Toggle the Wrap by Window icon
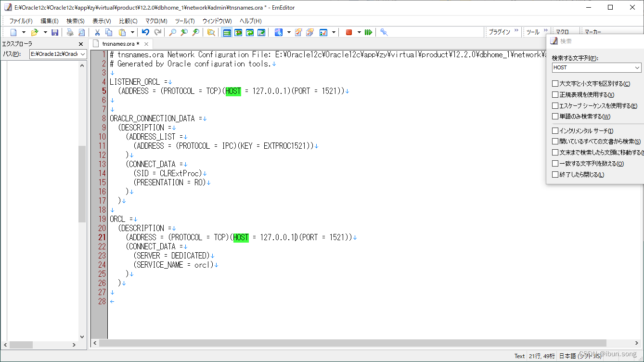Screen dimensions: 644x362 click(x=250, y=32)
